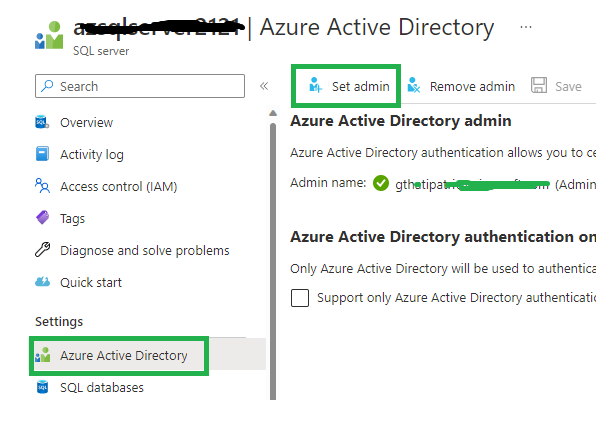Collapse the sidebar menu with double chevron
The height and width of the screenshot is (439, 616).
(x=264, y=86)
